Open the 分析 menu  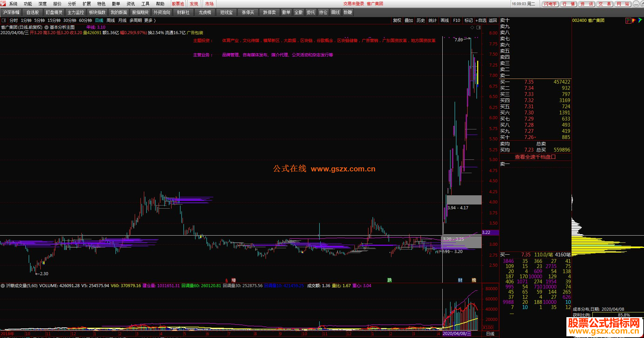click(72, 4)
